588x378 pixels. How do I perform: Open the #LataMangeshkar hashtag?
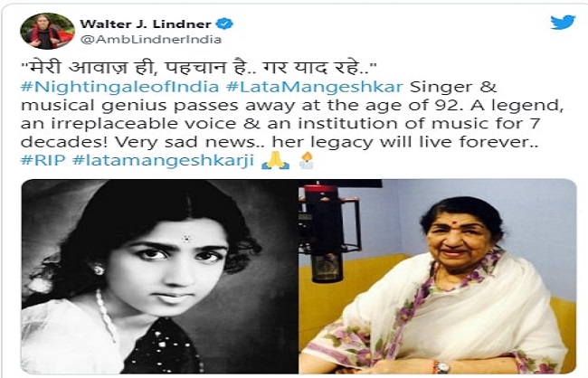click(x=314, y=87)
